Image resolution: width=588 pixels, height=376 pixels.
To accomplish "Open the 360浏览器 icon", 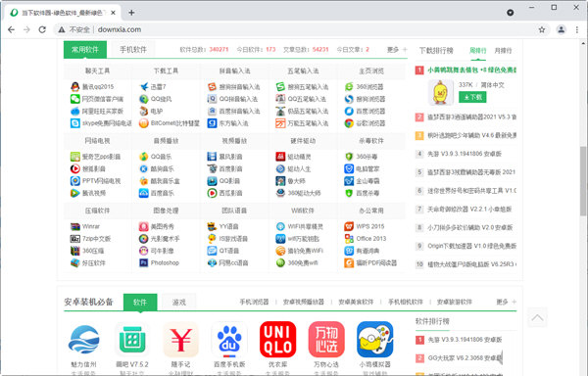I will (x=349, y=87).
